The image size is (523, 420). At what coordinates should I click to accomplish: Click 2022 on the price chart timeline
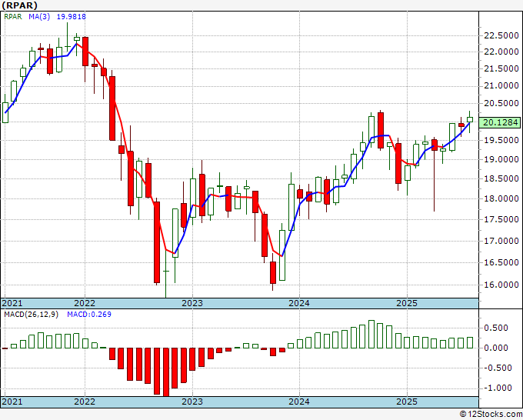[x=85, y=303]
